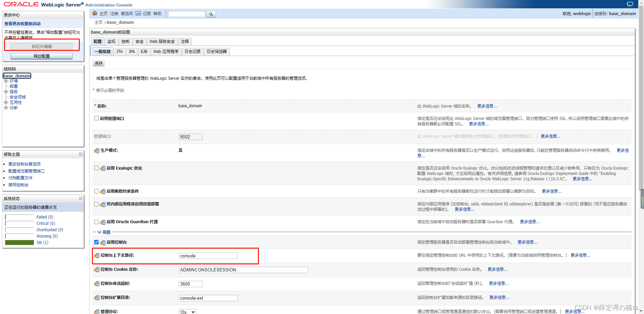Click the warning icon beside 启用集群约束条件
644x314 pixels.
click(103, 191)
